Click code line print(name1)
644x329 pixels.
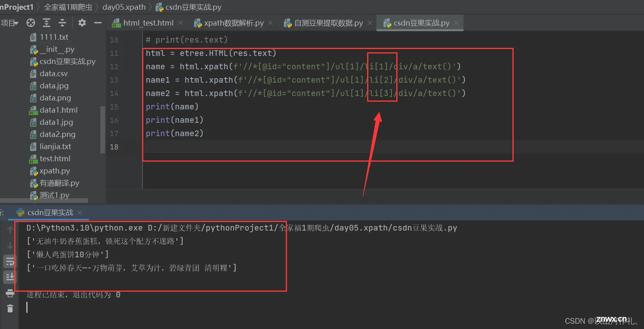click(174, 120)
